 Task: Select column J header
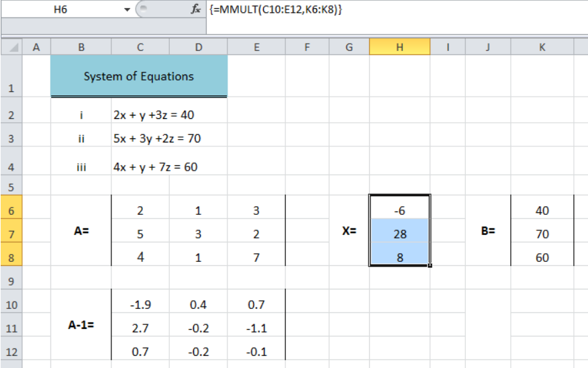click(488, 47)
